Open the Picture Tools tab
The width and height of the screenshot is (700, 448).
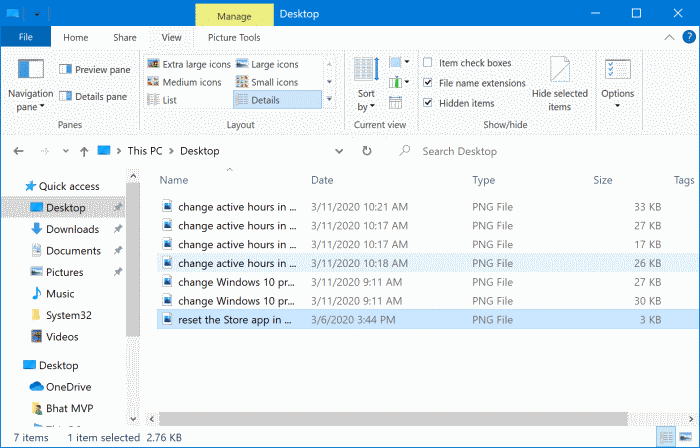[x=234, y=37]
